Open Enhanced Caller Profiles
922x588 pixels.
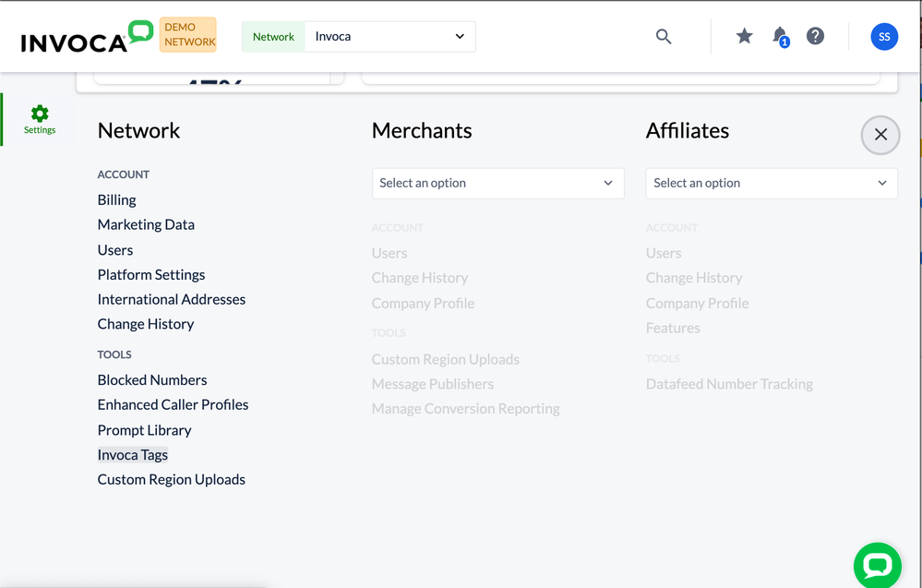coord(173,404)
